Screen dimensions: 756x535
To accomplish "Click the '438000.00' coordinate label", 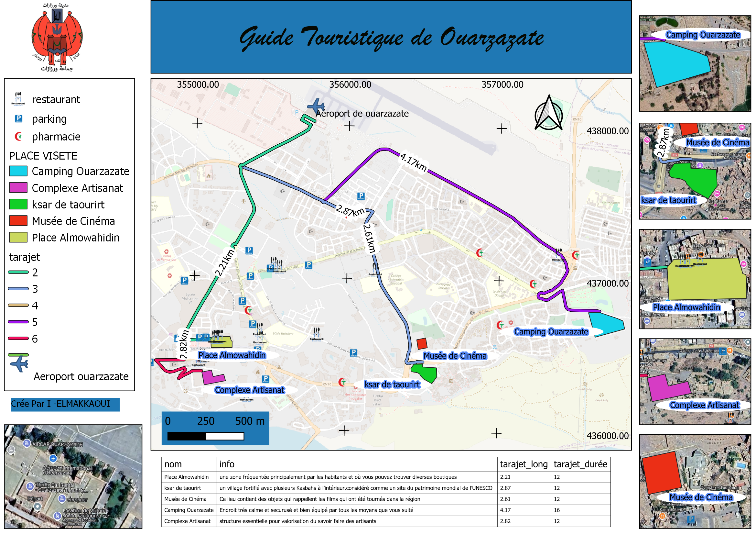I will [x=608, y=131].
